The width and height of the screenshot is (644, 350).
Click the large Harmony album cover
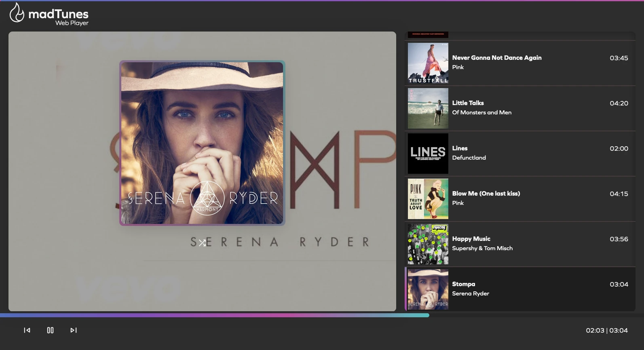(x=202, y=143)
